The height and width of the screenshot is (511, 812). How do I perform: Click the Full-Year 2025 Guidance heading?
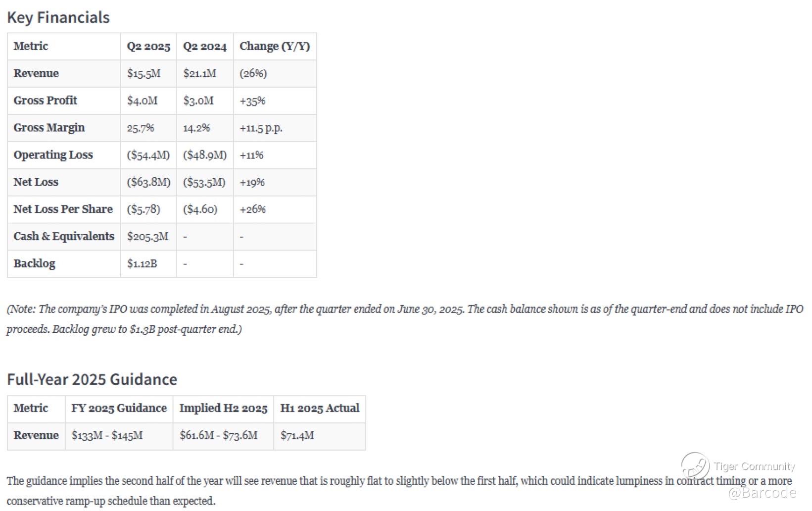coord(92,379)
